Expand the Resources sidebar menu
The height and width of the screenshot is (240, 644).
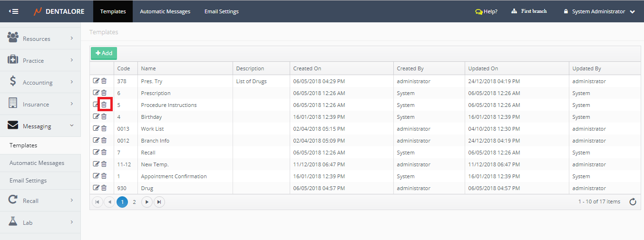pos(40,38)
